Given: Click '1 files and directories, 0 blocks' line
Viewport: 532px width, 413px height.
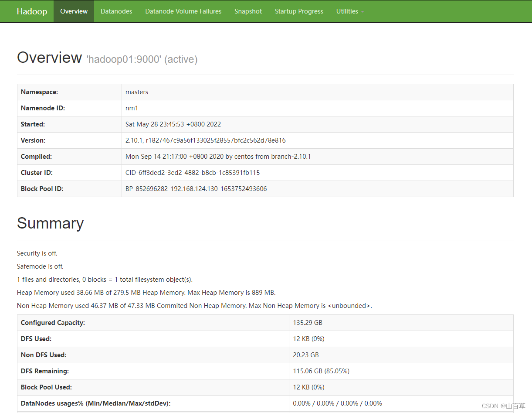Looking at the screenshot, I should pos(105,280).
